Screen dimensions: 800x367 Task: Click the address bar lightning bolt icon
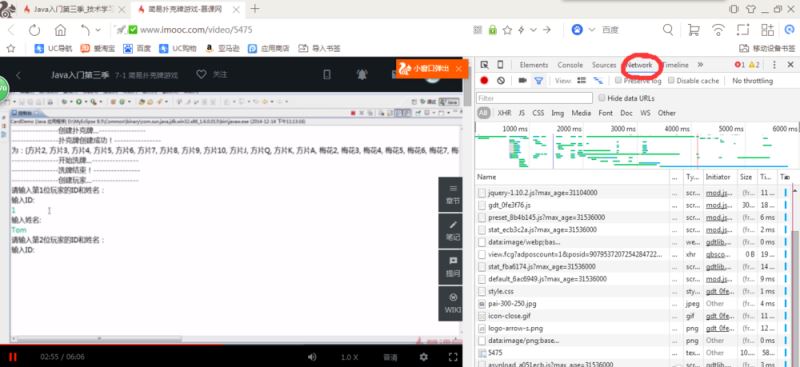point(521,30)
